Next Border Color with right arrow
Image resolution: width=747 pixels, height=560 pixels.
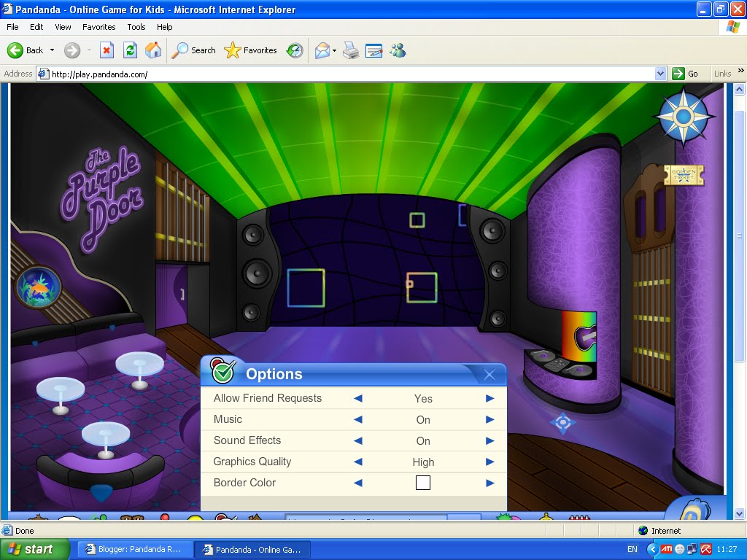(489, 483)
